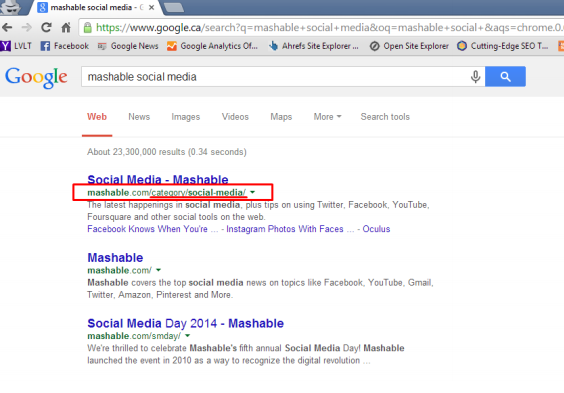This screenshot has width=564, height=393.
Task: Click the browser Back arrow
Action: tap(7, 27)
